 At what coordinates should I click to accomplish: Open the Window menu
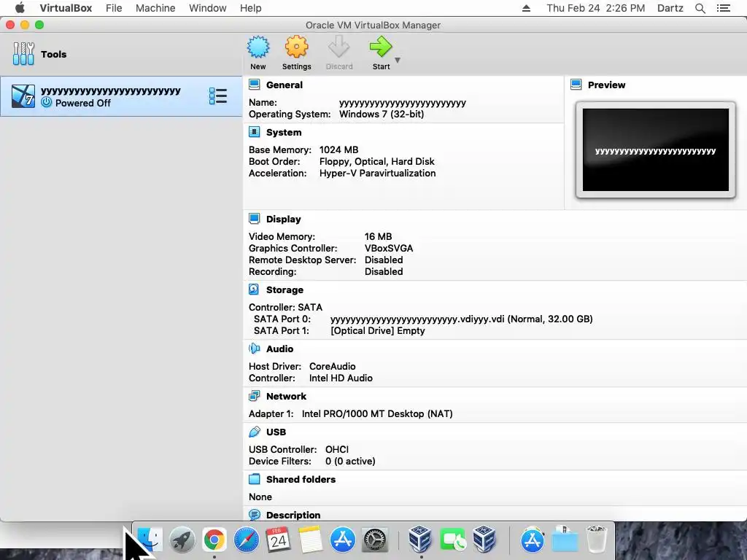208,8
